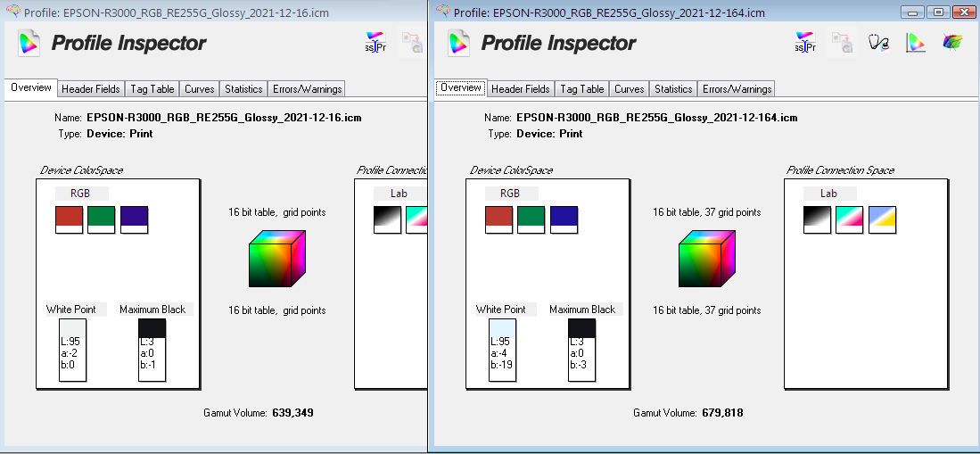Click Lab L channel swatch in left window
This screenshot has height=454, width=980.
point(388,219)
